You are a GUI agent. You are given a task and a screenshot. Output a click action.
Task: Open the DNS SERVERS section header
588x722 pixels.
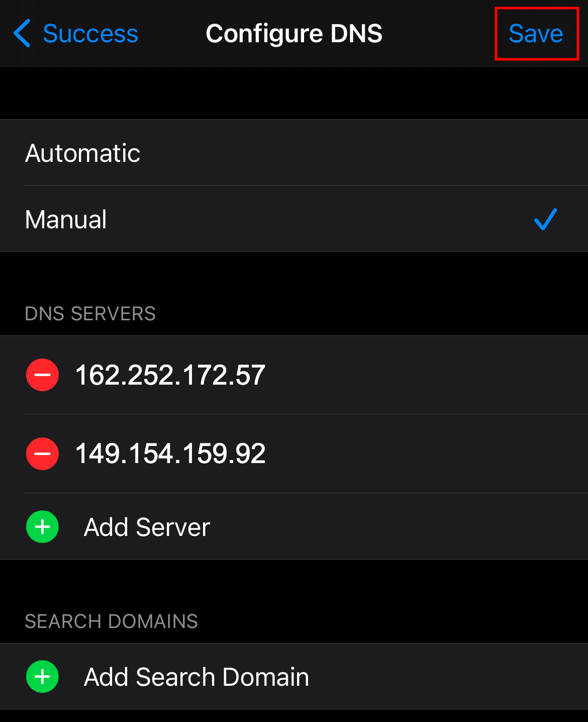click(90, 313)
